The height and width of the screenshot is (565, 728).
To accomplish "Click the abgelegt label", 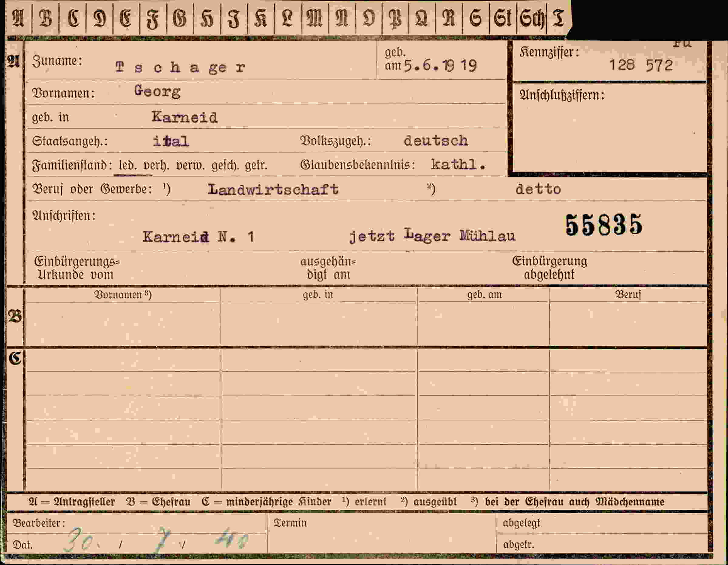I will (521, 523).
